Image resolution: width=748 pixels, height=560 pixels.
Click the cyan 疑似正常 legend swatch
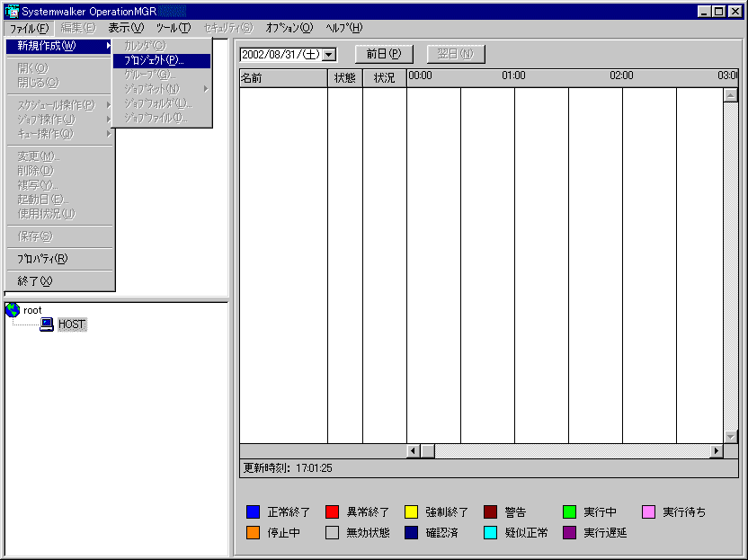(490, 532)
